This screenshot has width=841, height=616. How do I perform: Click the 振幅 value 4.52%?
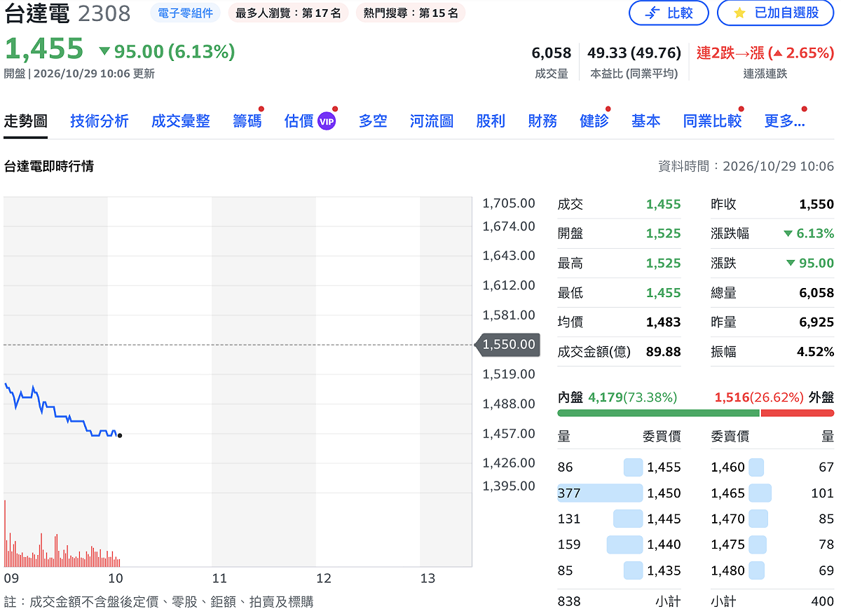point(816,352)
